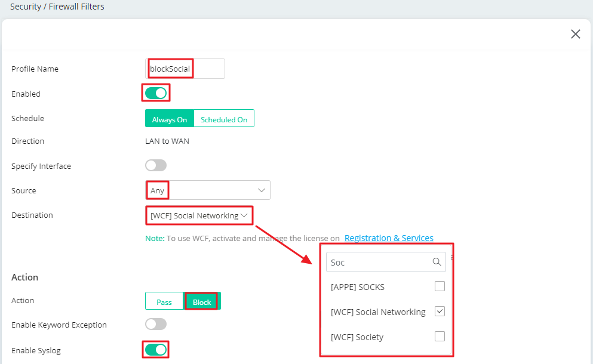Click the Destination dropdown chevron arrow
The height and width of the screenshot is (364, 593).
(x=245, y=215)
